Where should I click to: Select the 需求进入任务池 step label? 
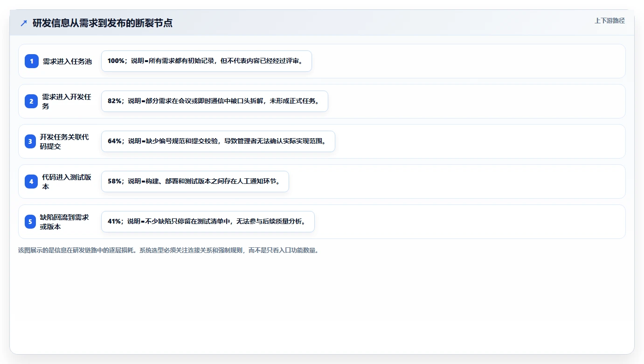coord(67,61)
